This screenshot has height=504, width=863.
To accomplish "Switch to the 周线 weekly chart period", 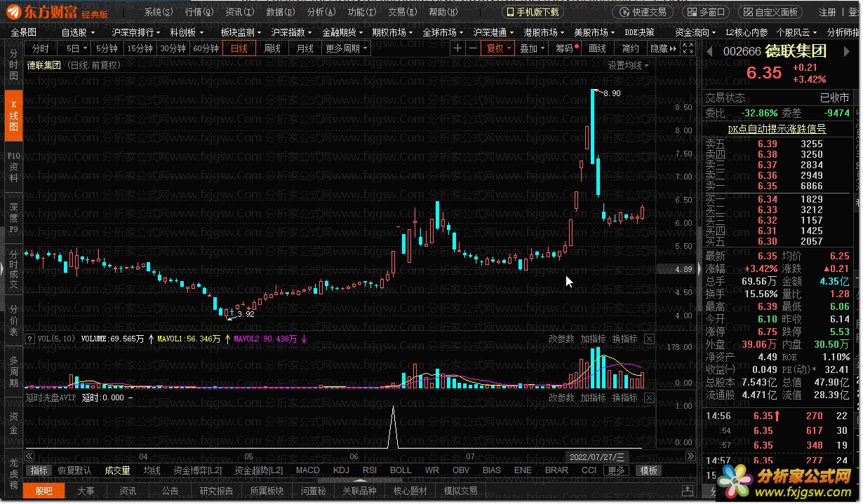I will tap(272, 48).
